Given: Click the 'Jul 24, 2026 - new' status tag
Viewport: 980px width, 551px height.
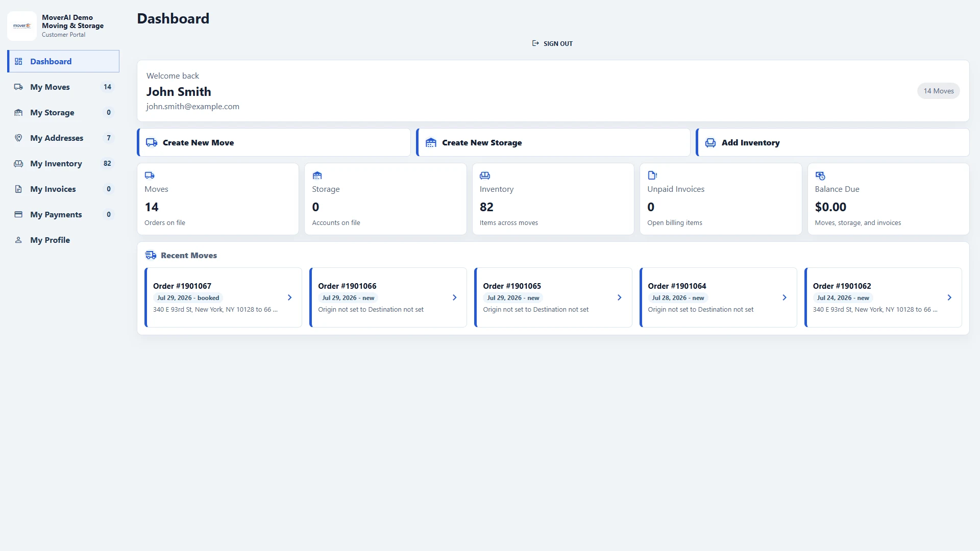Looking at the screenshot, I should point(843,298).
